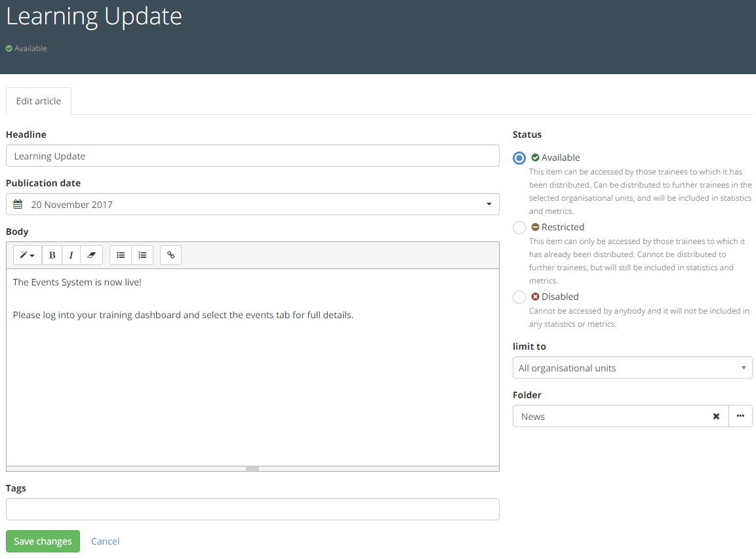
Task: Click the eraser clear formatting icon
Action: coord(91,255)
